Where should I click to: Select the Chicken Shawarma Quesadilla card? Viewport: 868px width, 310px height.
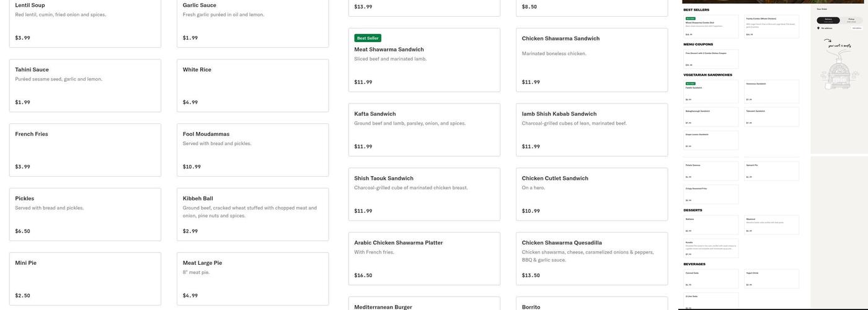[591, 259]
